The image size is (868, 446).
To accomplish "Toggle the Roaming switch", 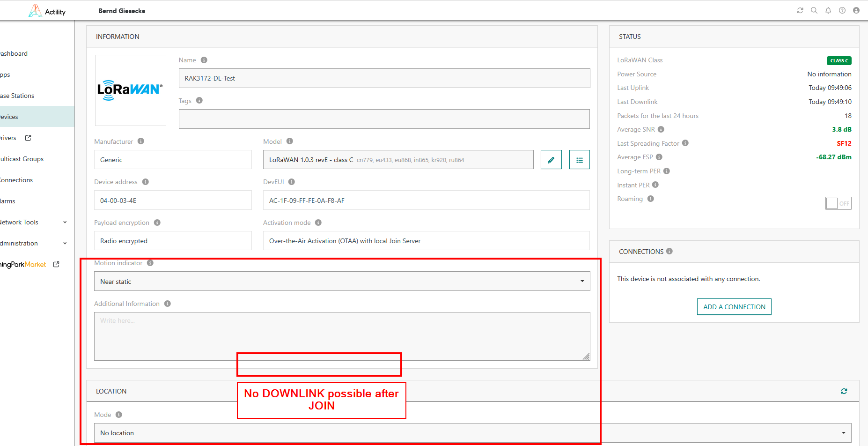I will [838, 203].
